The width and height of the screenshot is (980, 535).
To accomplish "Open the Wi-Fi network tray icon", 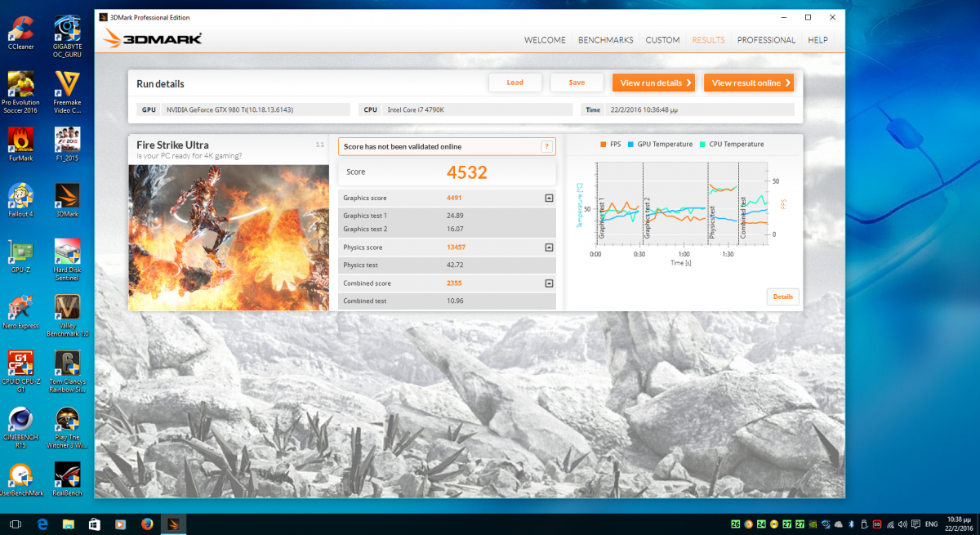I will [889, 524].
